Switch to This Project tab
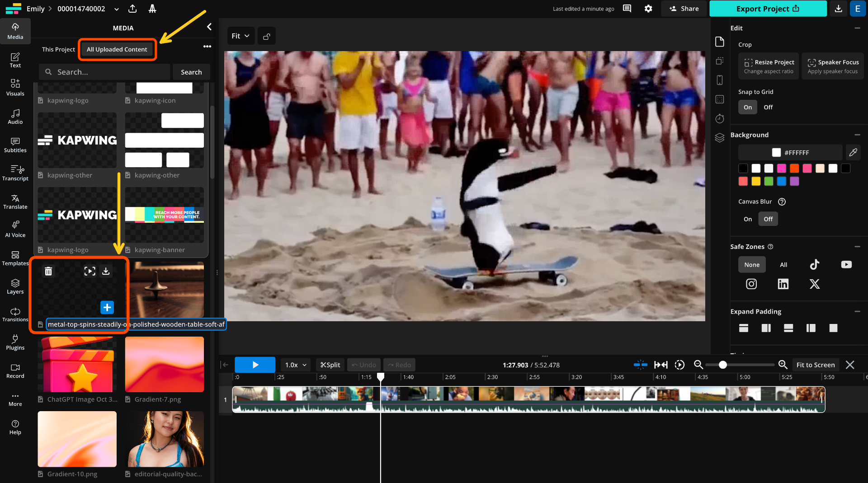 [58, 49]
